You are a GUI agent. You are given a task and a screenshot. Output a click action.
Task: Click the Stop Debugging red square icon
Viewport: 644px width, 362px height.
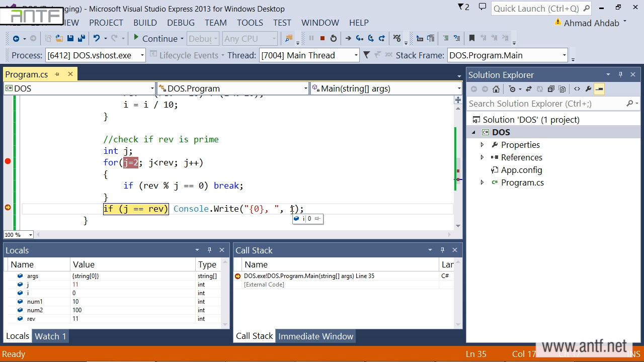323,39
